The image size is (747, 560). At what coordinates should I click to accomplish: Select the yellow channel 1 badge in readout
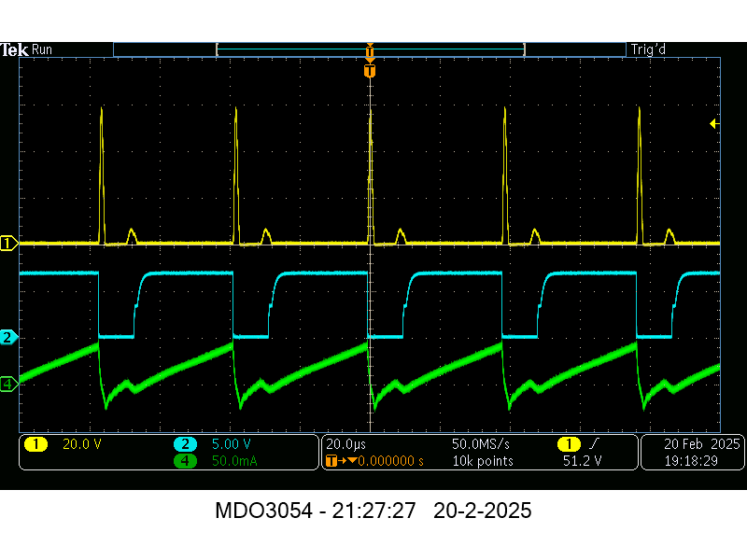point(35,444)
